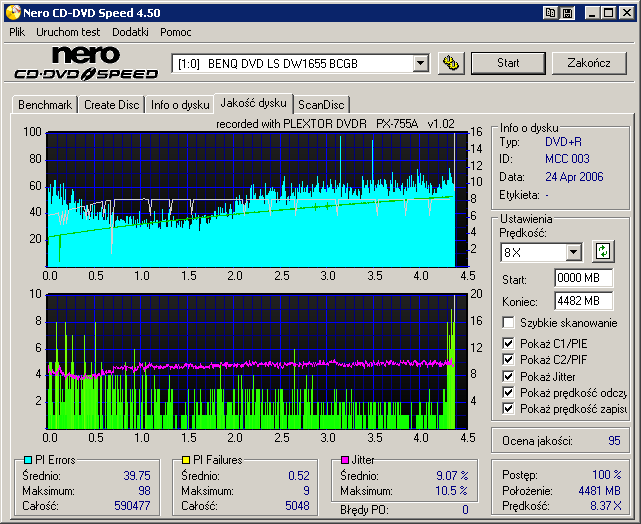Uncheck Pokaż C2/PIF
Screen dimensions: 641x524
click(508, 360)
